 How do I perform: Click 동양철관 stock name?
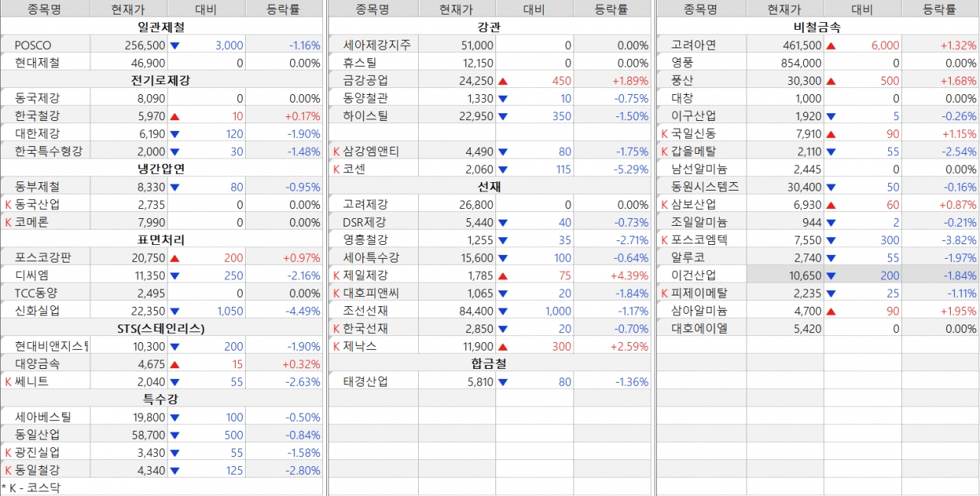(x=365, y=98)
